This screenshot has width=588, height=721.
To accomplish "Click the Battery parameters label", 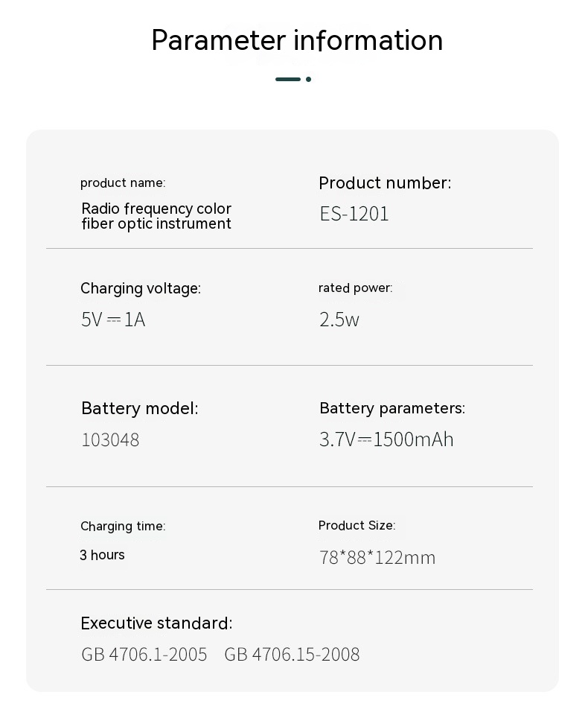I will [x=392, y=408].
